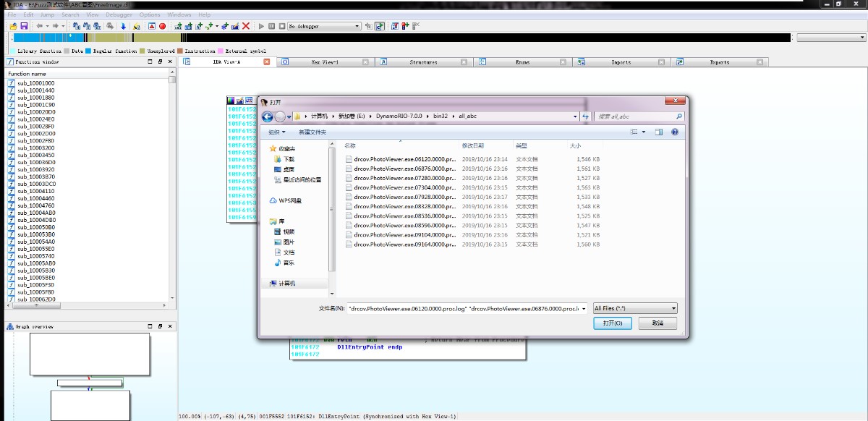Open the address bar history dropdown arrow

[x=576, y=116]
